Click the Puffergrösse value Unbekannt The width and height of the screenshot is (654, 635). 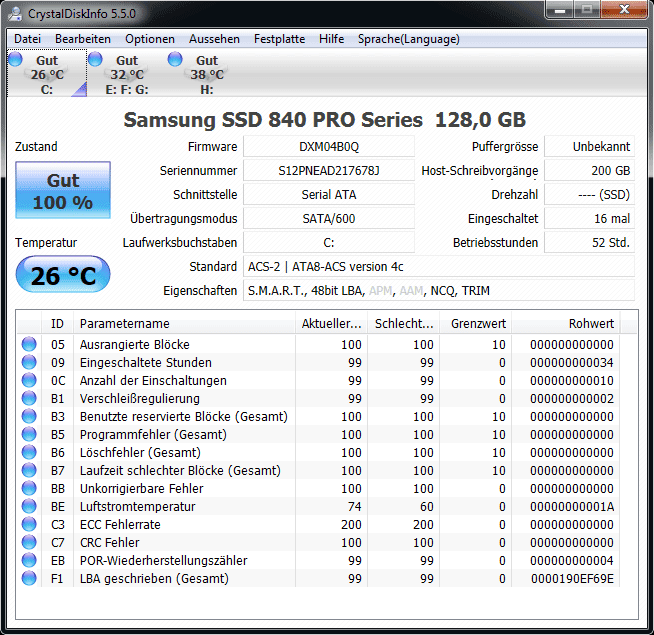click(589, 146)
